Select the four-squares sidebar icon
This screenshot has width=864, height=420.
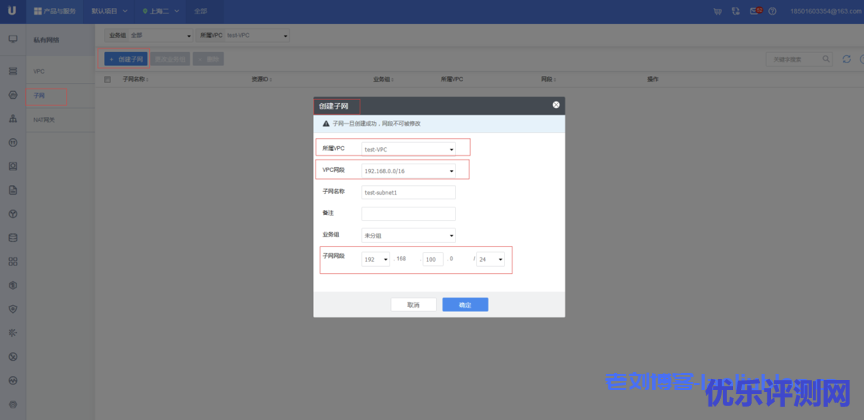click(x=13, y=261)
